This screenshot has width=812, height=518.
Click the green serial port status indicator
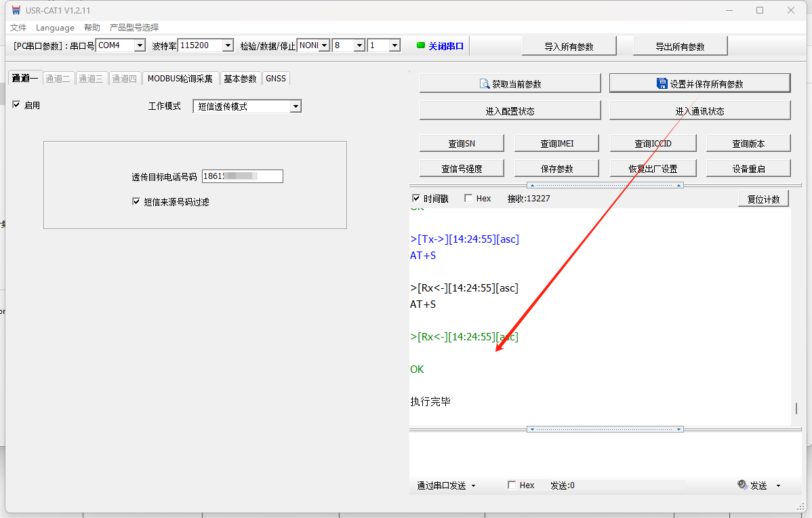pos(421,45)
